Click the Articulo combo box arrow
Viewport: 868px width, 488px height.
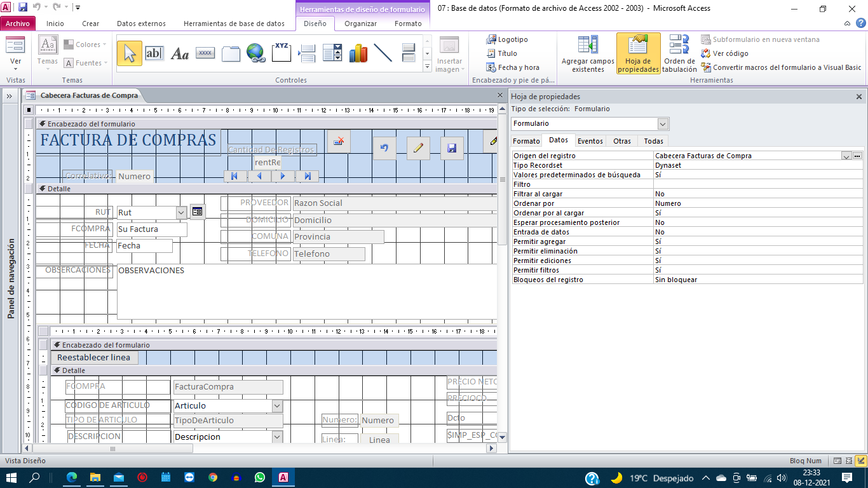[x=277, y=405]
